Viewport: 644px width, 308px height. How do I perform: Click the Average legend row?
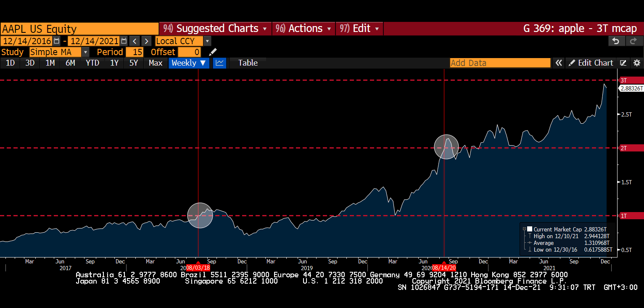click(567, 243)
